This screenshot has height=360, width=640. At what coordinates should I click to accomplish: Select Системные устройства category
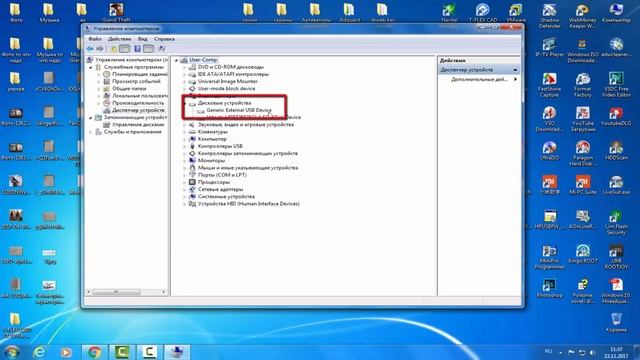(226, 196)
